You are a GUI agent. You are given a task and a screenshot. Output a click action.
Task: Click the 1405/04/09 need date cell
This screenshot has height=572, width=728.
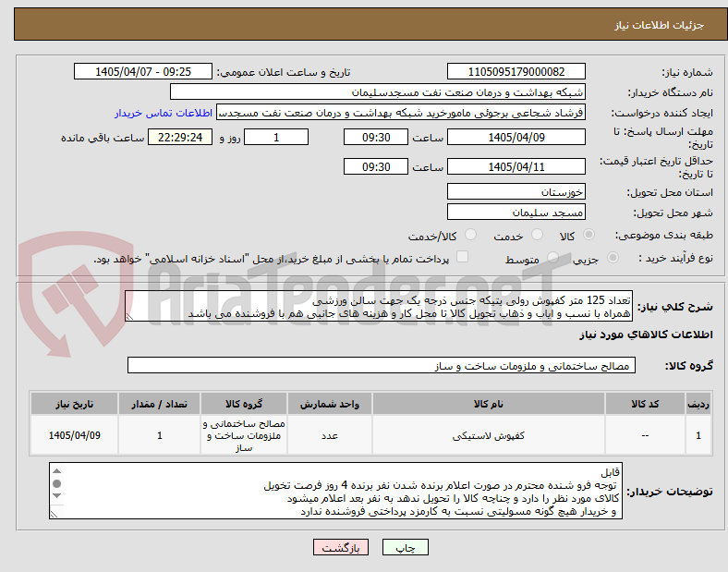click(74, 435)
